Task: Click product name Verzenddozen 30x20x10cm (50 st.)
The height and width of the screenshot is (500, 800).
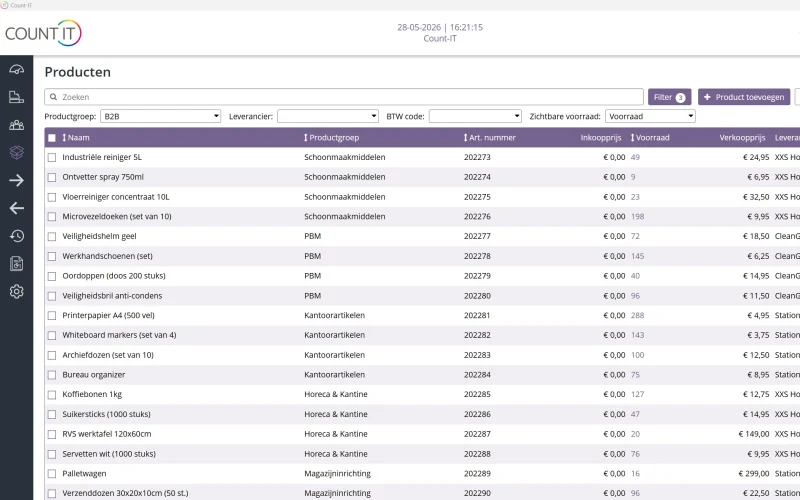Action: 125,493
